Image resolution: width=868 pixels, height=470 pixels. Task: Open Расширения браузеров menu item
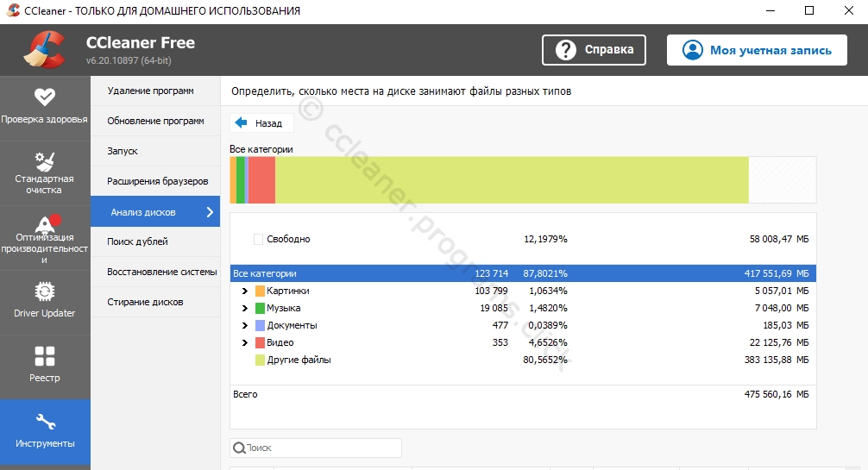point(157,181)
